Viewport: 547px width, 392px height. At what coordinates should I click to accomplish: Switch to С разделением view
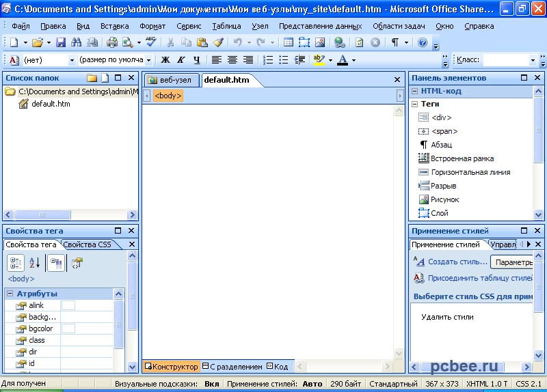click(x=232, y=367)
